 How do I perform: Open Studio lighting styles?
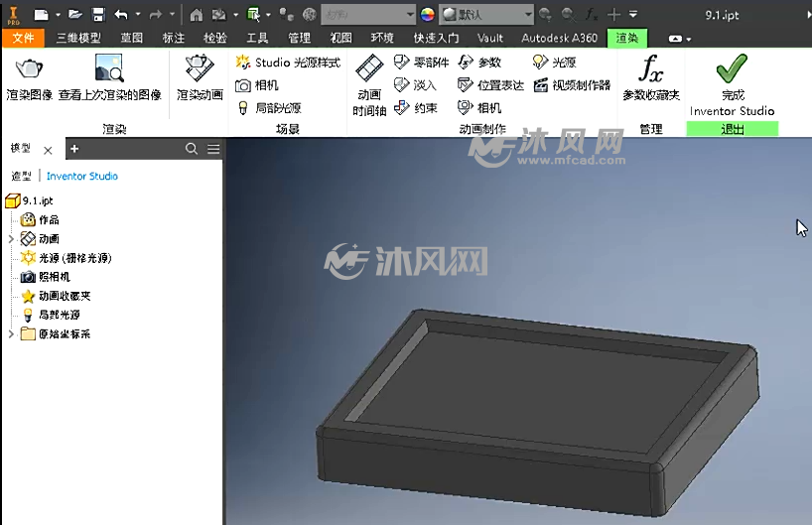288,63
